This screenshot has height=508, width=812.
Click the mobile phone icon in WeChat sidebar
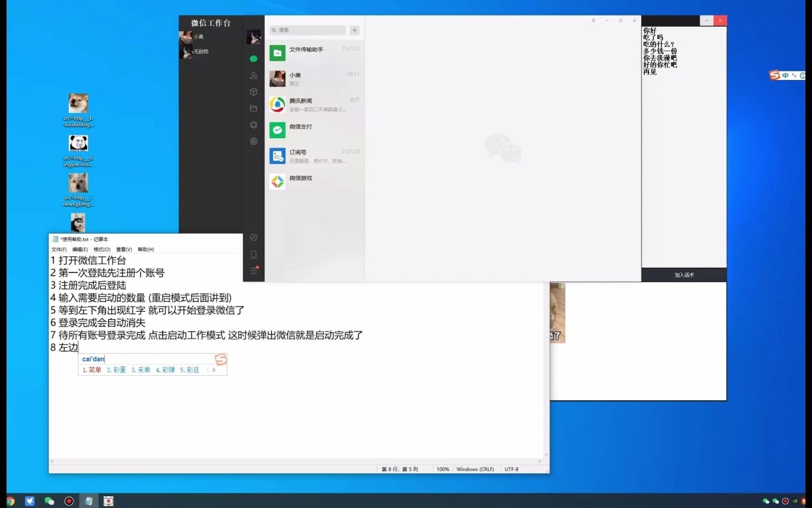pyautogui.click(x=254, y=254)
